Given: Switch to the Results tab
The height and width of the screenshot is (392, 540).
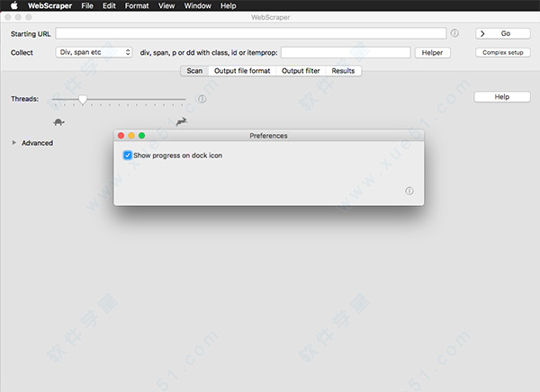Looking at the screenshot, I should (344, 71).
